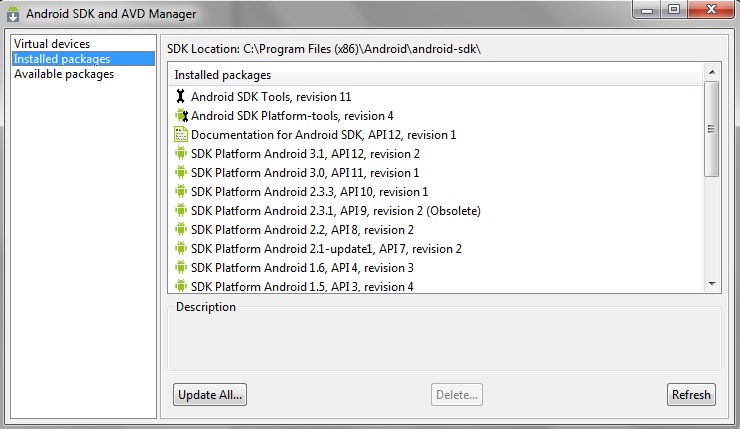Close the Android SDK and AVD Manager window

pos(711,10)
